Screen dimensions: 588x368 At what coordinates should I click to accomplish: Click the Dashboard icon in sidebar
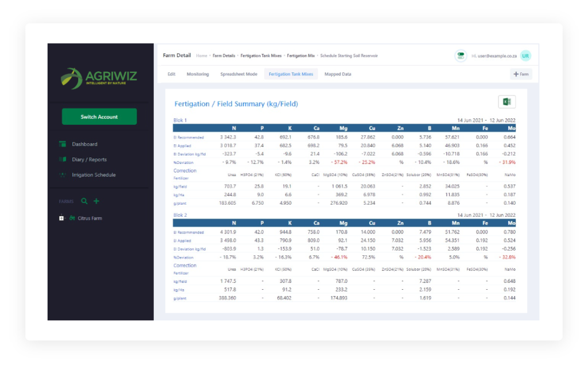[63, 144]
